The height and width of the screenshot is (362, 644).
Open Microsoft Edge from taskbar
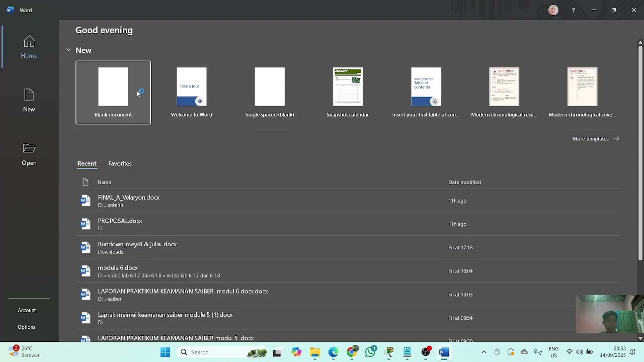334,352
